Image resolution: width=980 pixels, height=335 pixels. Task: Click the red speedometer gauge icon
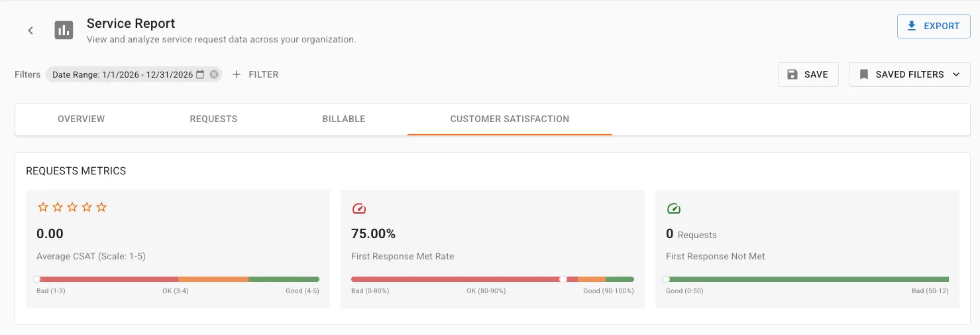pyautogui.click(x=358, y=208)
